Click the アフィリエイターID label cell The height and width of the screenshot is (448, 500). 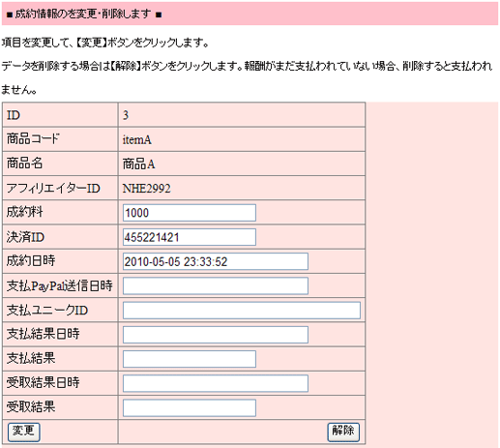(60, 188)
